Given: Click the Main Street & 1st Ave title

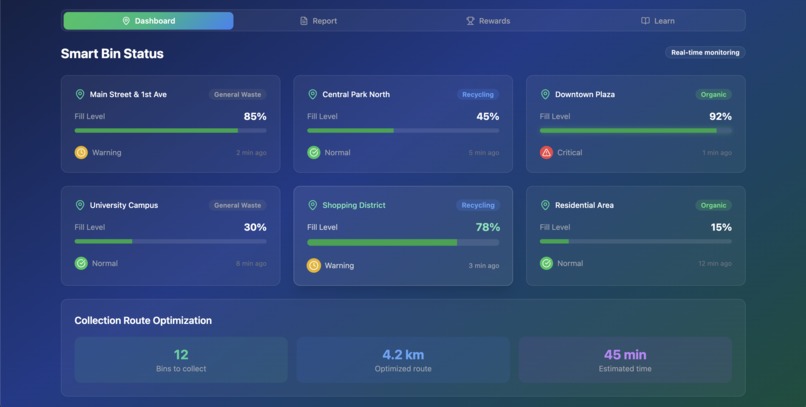Looking at the screenshot, I should coord(128,95).
